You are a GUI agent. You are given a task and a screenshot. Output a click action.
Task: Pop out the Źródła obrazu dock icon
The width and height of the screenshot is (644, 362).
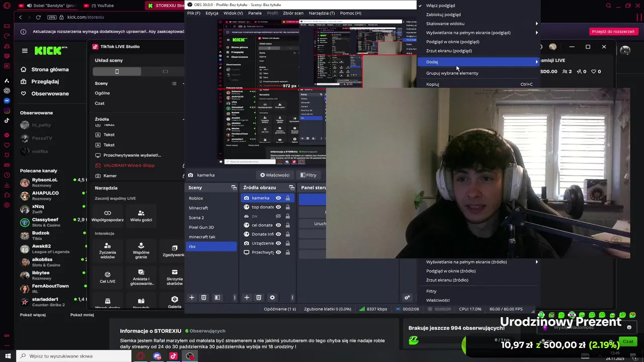[x=291, y=188]
